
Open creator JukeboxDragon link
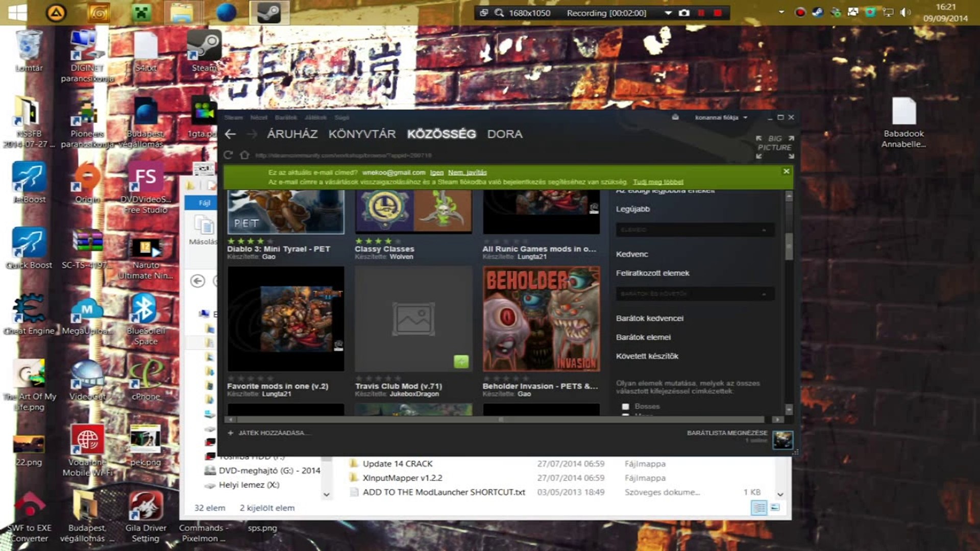[x=414, y=394]
